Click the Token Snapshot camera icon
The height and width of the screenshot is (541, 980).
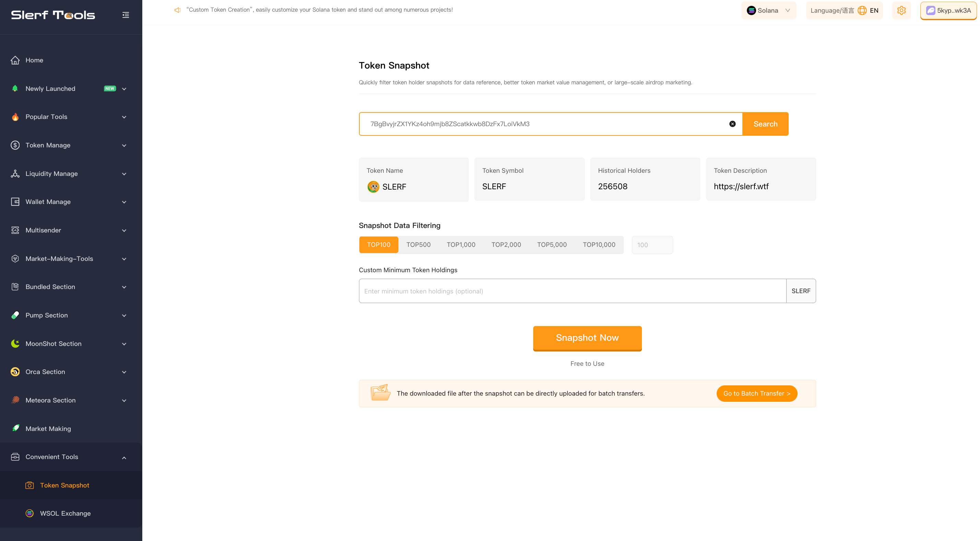coord(29,485)
